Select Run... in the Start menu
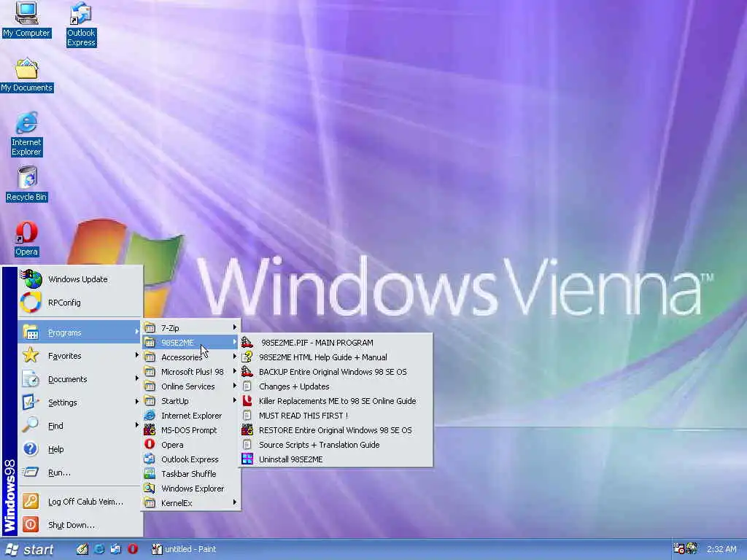The width and height of the screenshot is (747, 560). pos(80,472)
